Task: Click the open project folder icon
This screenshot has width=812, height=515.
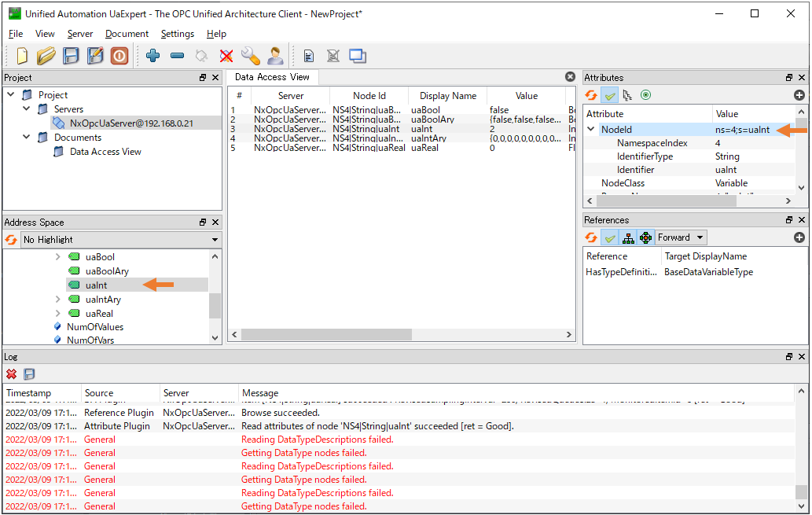Action: click(x=46, y=56)
